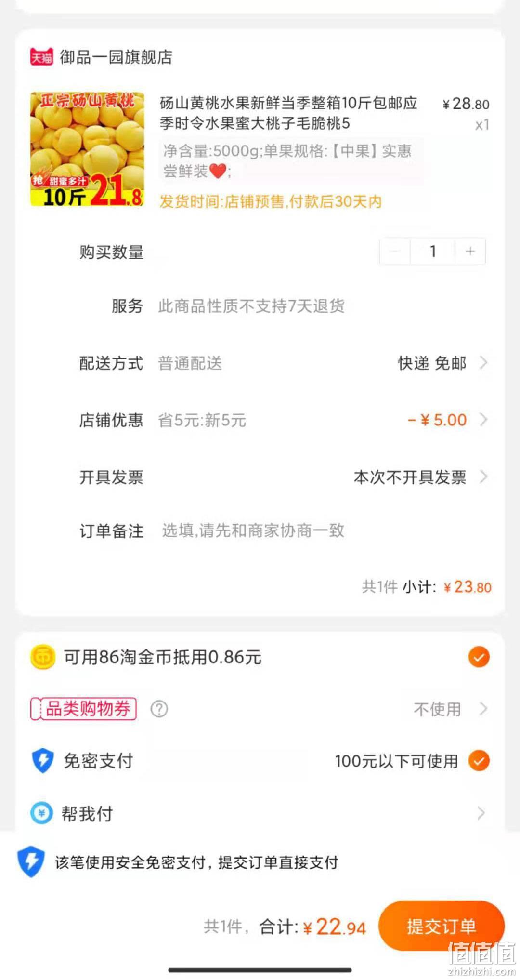This screenshot has width=520, height=980.
Task: Tap the 品类购物券 coupon tag
Action: click(83, 709)
